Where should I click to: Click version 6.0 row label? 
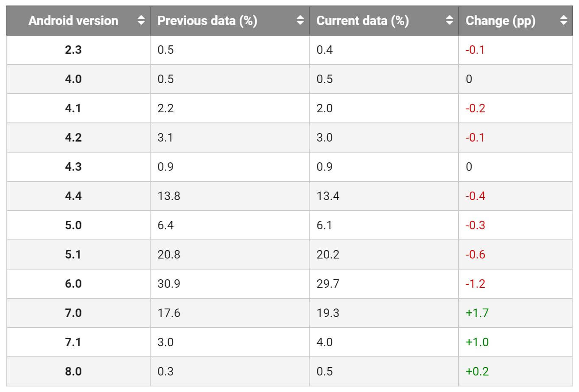pyautogui.click(x=73, y=284)
